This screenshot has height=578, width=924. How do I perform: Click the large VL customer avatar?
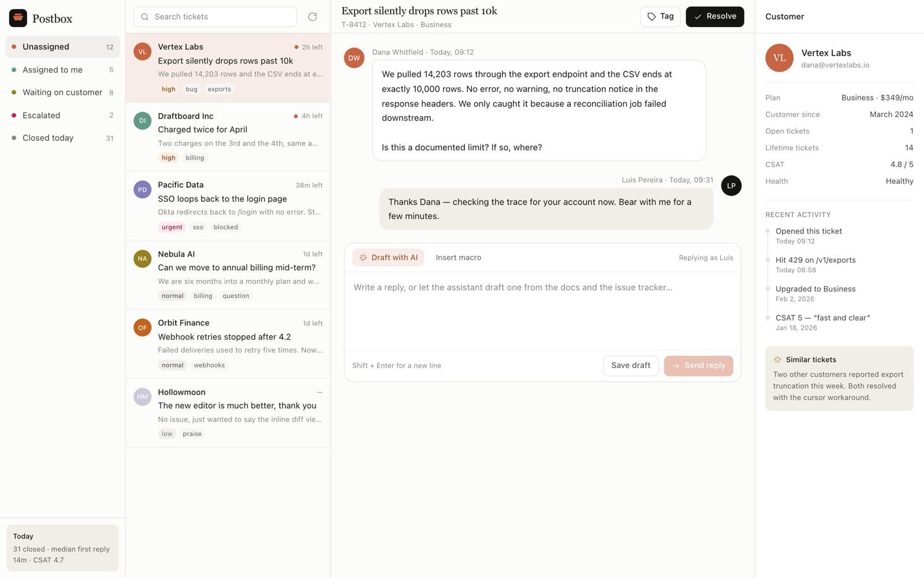(x=780, y=58)
